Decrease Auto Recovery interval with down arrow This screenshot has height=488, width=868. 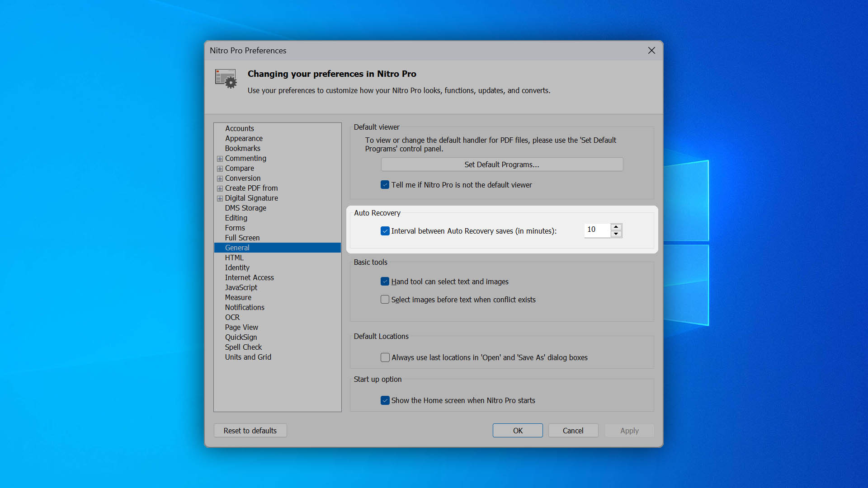point(616,234)
